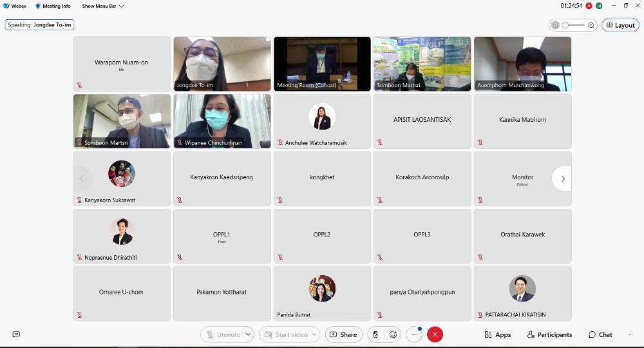
Task: Open the Layout options menu
Action: [620, 25]
